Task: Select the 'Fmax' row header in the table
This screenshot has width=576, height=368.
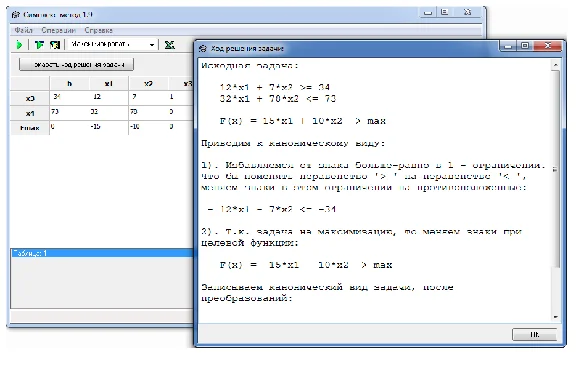Action: tap(30, 128)
